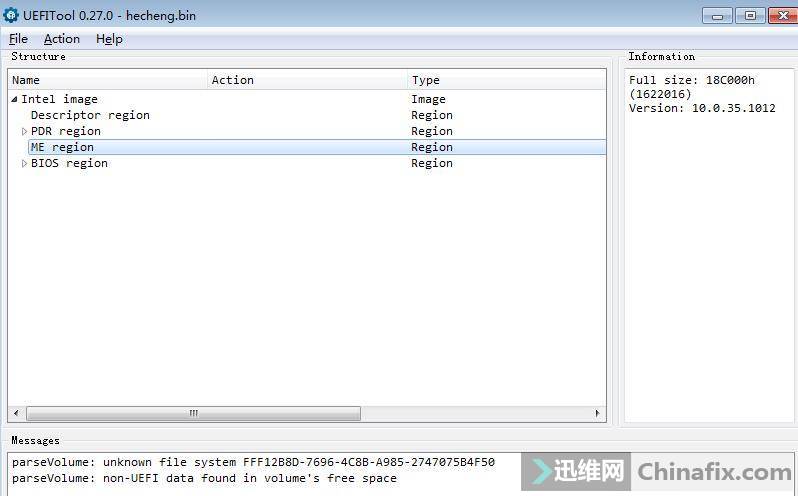798x496 pixels.
Task: Expand the BIOS region node
Action: tap(24, 163)
